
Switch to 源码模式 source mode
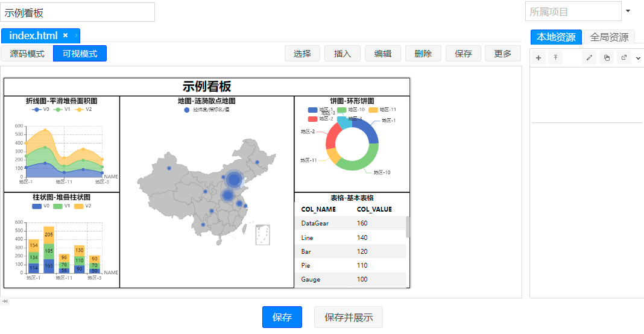click(27, 54)
